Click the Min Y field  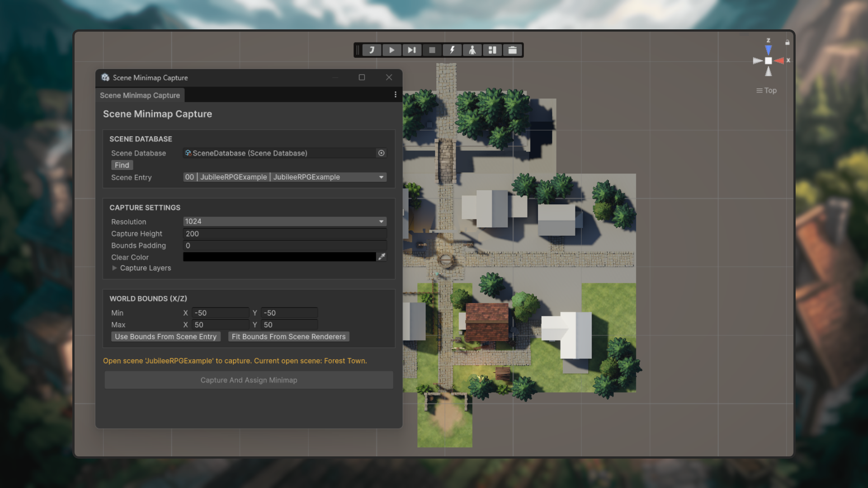289,313
